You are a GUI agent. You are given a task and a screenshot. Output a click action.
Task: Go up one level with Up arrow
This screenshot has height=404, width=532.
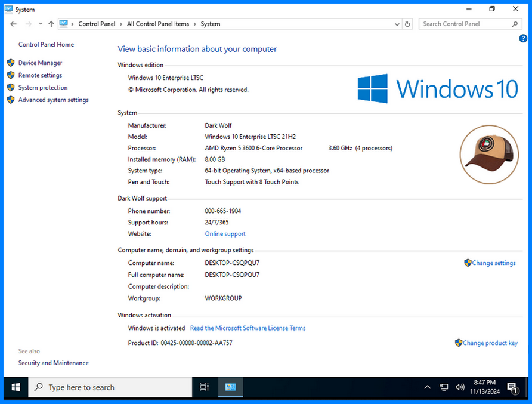51,24
